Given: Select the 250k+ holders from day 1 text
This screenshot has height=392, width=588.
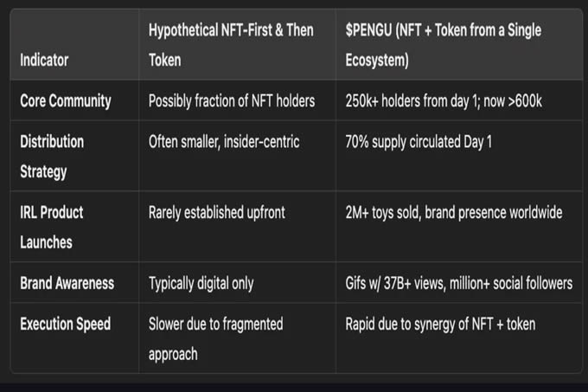Looking at the screenshot, I should point(406,100).
